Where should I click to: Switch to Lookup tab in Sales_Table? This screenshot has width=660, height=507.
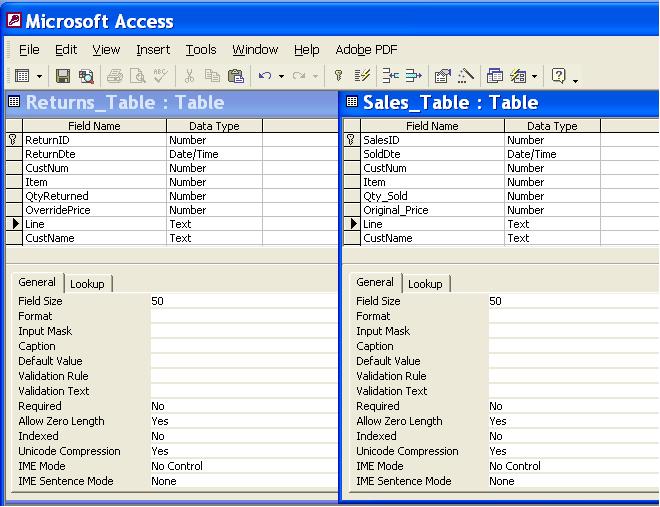click(425, 284)
